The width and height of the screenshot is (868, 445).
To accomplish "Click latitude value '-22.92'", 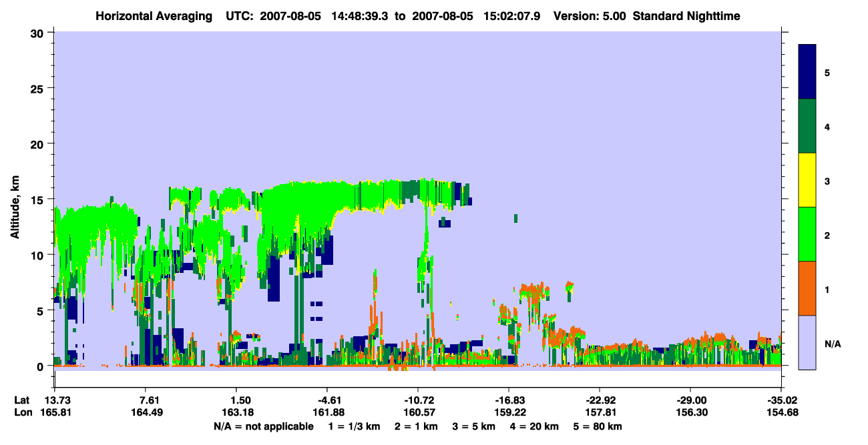I will click(x=600, y=400).
